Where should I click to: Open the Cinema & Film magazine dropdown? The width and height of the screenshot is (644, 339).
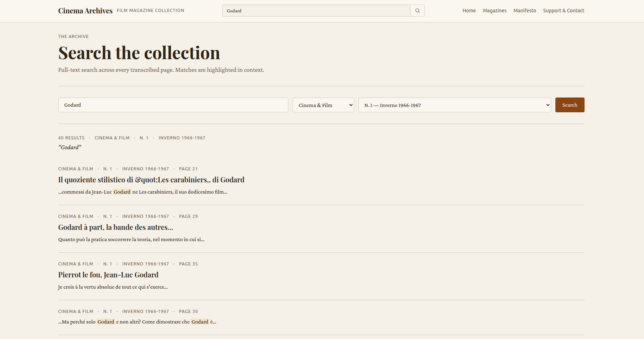coord(323,105)
